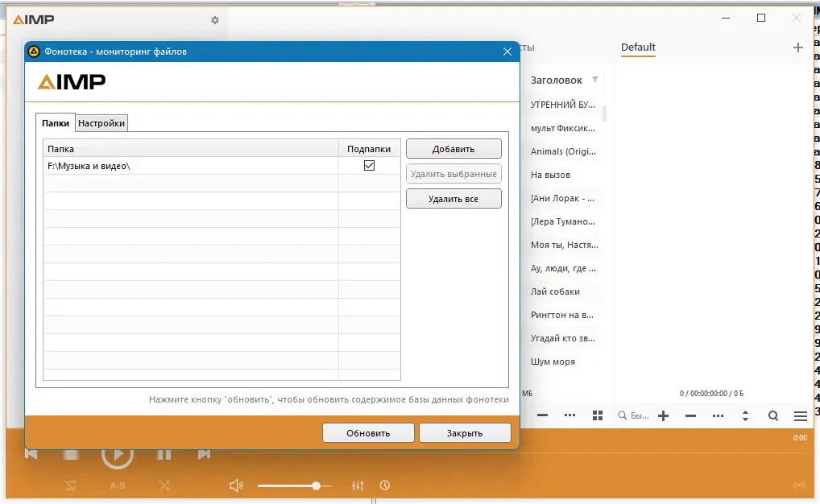
Task: Select track [Лера Тумано...
Action: (563, 221)
